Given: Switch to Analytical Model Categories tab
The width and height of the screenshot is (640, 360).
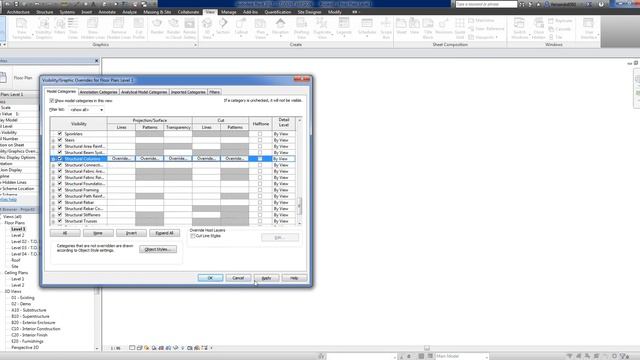Looking at the screenshot, I should click(x=144, y=92).
